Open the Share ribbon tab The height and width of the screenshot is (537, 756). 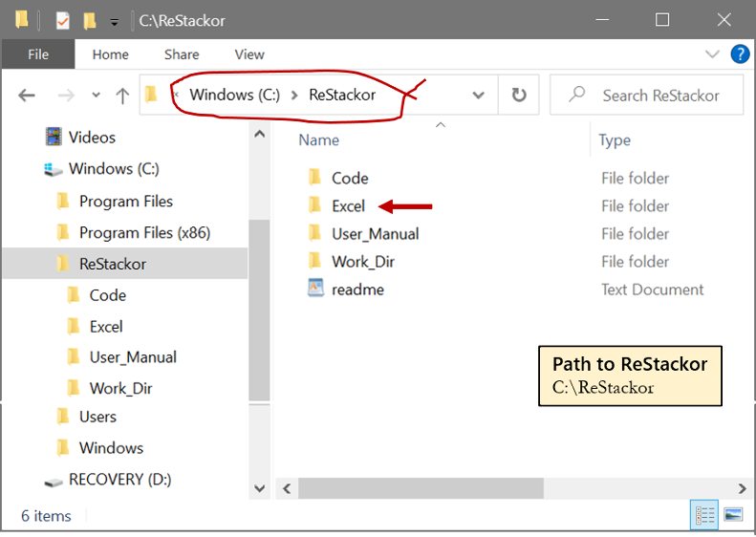(x=182, y=54)
